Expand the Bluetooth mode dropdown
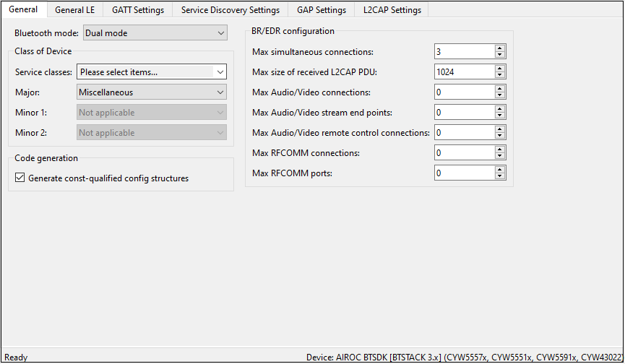The width and height of the screenshot is (625, 364). (x=220, y=33)
